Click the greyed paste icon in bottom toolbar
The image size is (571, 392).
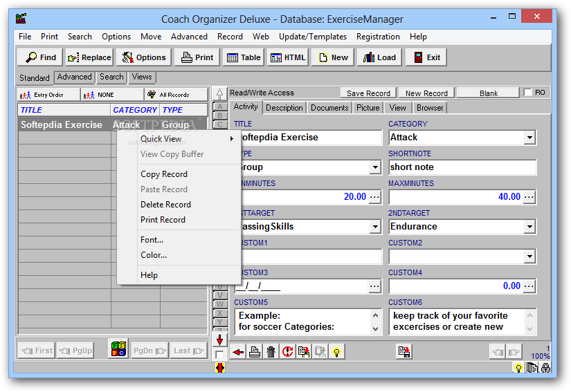[320, 352]
